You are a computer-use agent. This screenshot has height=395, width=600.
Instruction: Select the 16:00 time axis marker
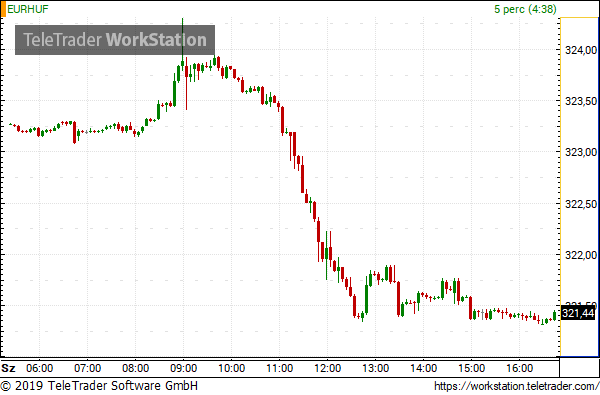[520, 368]
